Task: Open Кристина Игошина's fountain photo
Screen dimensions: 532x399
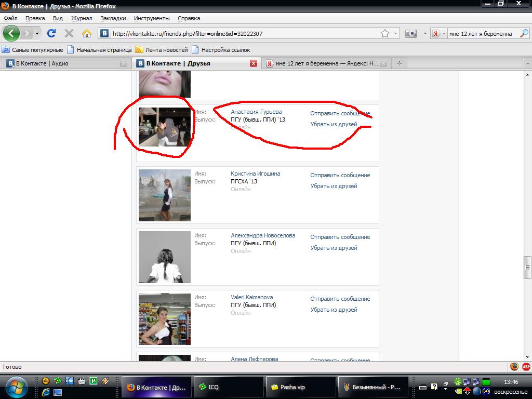Action: pyautogui.click(x=165, y=195)
